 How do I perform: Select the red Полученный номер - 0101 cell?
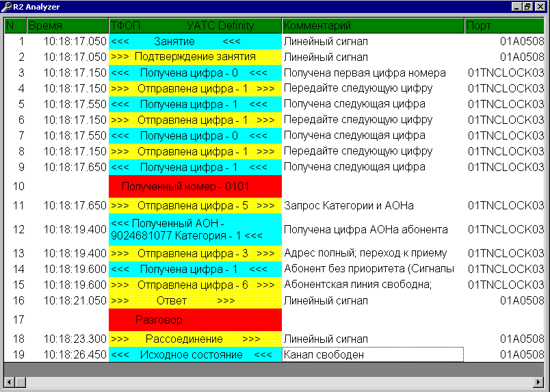[x=196, y=186]
